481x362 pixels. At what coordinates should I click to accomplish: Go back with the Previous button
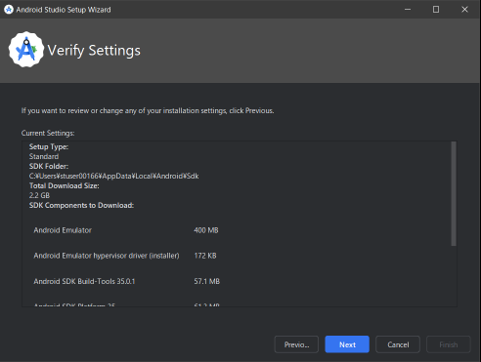tap(296, 344)
